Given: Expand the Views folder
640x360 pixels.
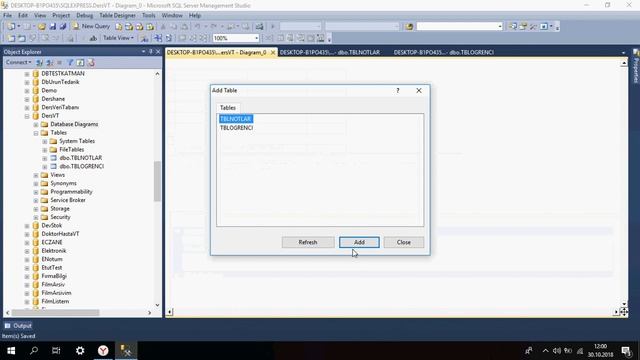Looking at the screenshot, I should (36, 175).
